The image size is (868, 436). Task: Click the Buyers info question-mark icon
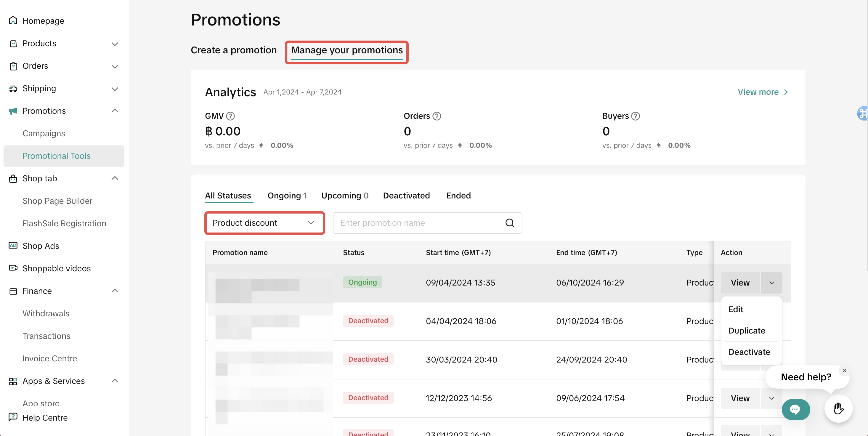[635, 116]
